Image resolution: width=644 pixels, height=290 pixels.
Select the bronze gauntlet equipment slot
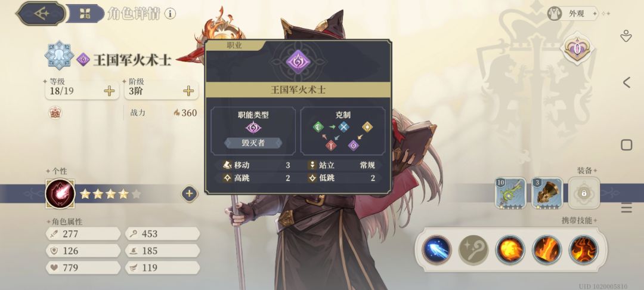tap(547, 193)
